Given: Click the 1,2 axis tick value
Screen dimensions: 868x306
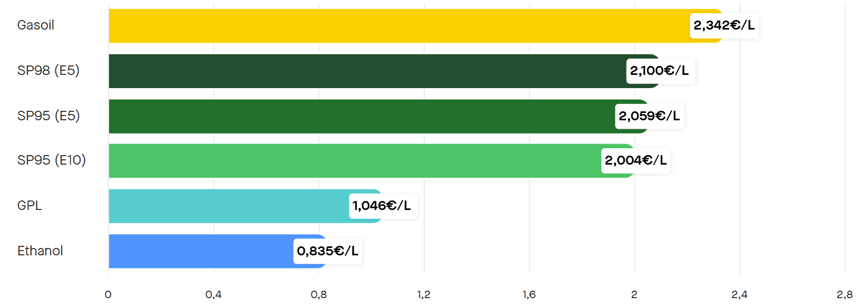Looking at the screenshot, I should tap(424, 295).
